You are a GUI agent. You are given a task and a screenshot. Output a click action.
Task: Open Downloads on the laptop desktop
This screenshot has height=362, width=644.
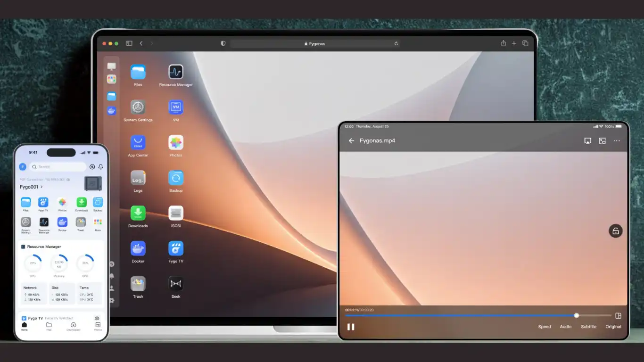click(x=138, y=214)
